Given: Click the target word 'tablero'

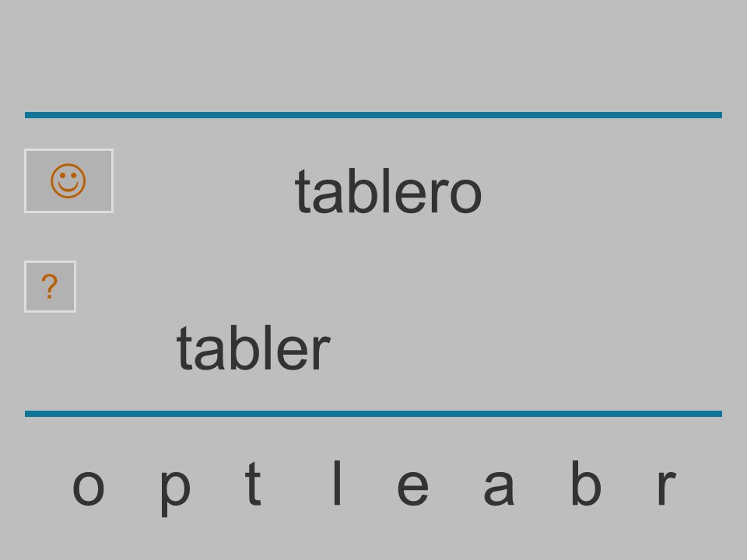Looking at the screenshot, I should 388,191.
